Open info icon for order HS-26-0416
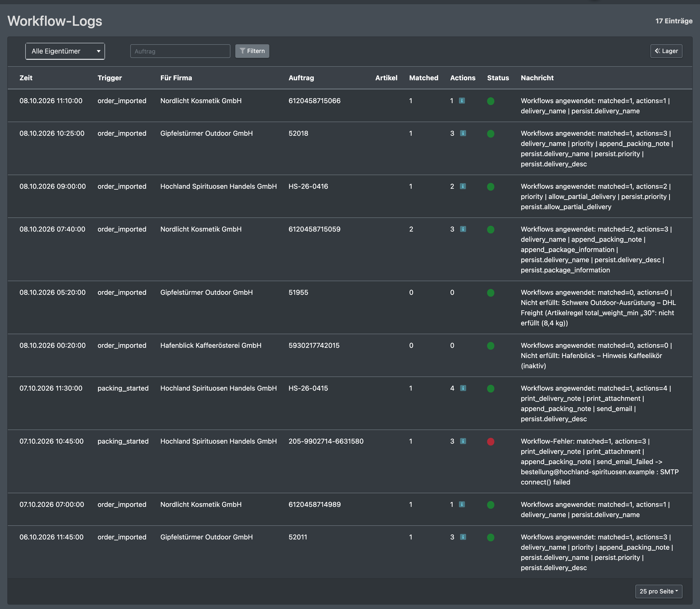 click(x=463, y=186)
